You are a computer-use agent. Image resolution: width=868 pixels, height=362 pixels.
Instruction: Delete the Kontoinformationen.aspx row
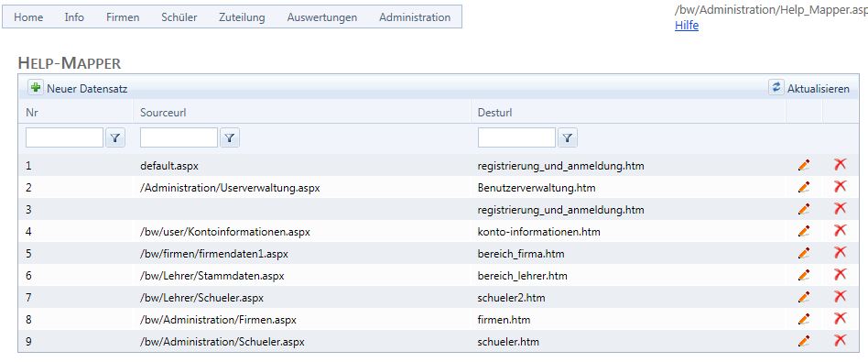tap(840, 231)
